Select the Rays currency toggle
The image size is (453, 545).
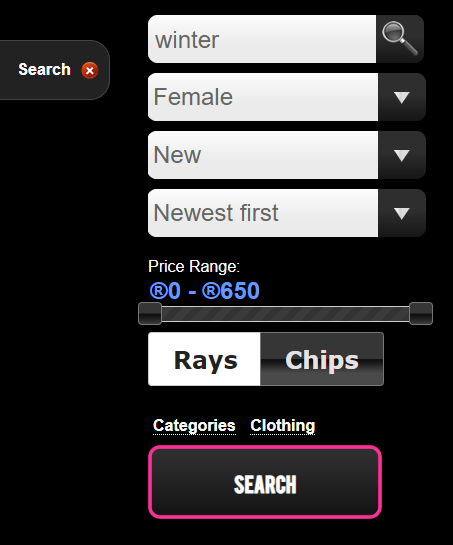[204, 359]
